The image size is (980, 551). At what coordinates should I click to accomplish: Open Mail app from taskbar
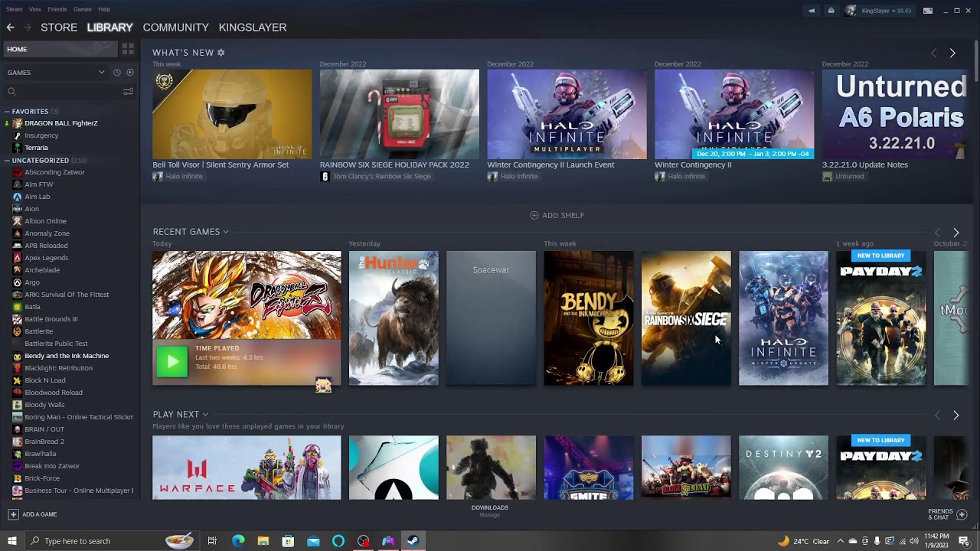click(313, 541)
